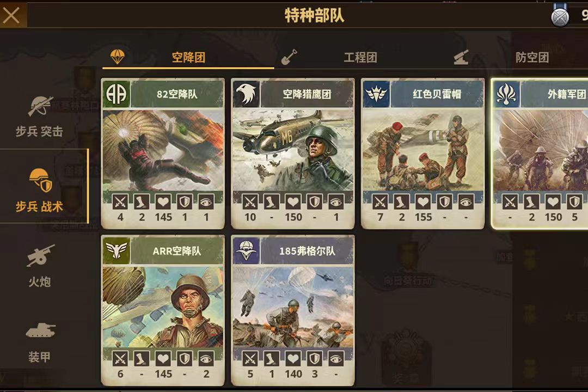The width and height of the screenshot is (588, 392).
Task: Click the anti-air gun icon beside 防空团
Action: click(461, 57)
